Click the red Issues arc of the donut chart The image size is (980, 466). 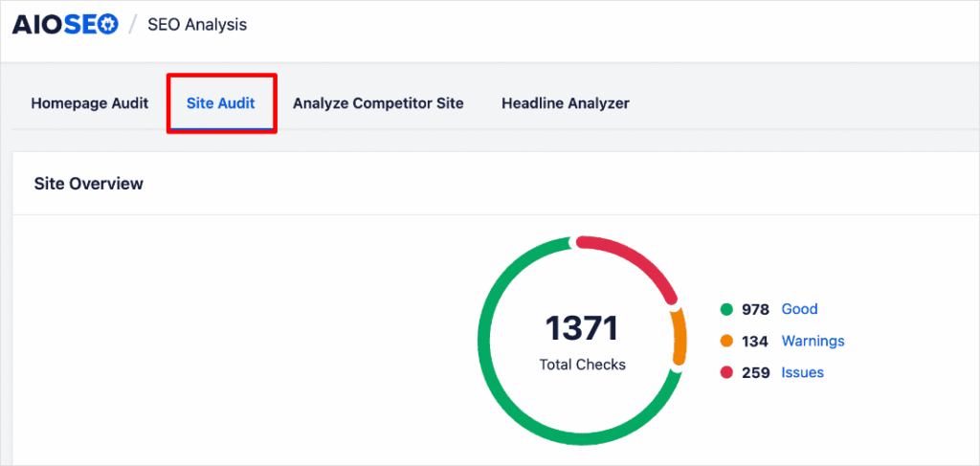[x=636, y=260]
